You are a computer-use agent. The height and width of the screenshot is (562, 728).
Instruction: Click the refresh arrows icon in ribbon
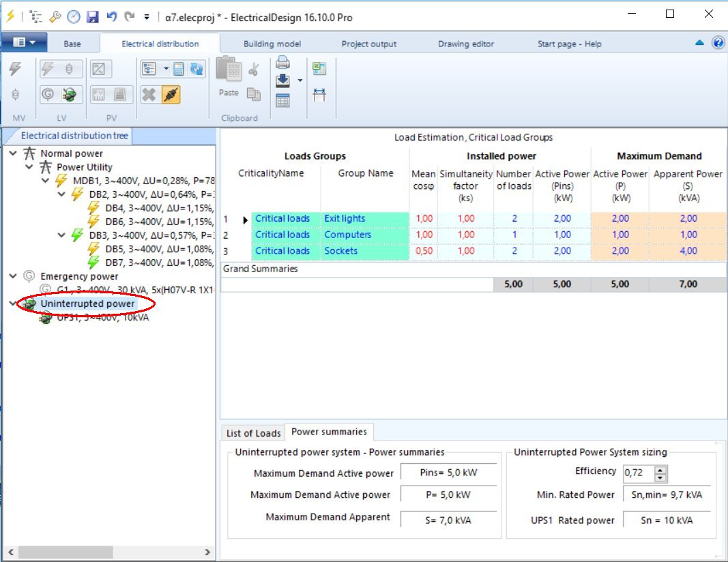pyautogui.click(x=196, y=69)
